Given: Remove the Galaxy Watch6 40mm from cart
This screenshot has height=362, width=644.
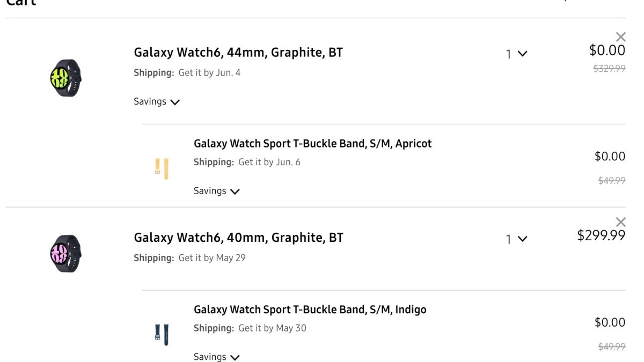Looking at the screenshot, I should (620, 222).
